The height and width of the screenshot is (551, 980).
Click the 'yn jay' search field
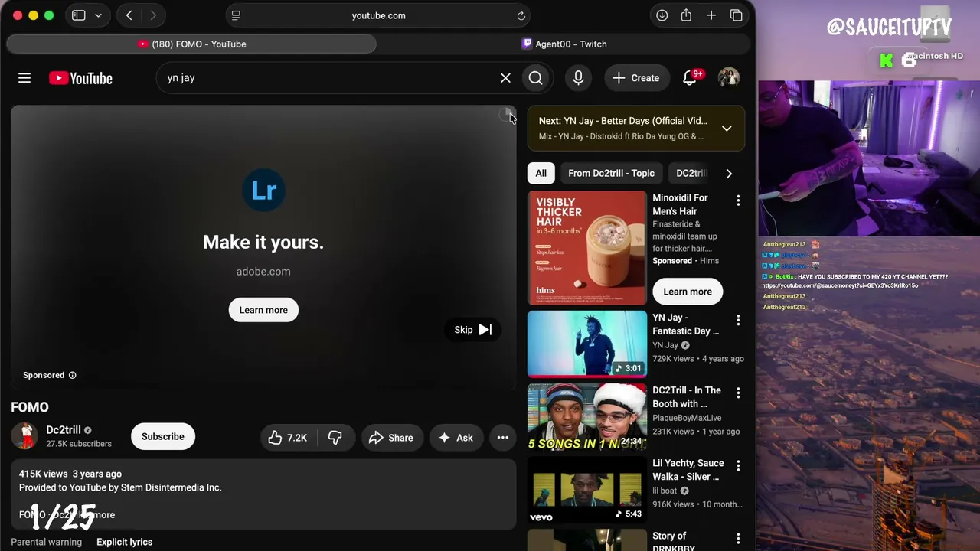[329, 78]
